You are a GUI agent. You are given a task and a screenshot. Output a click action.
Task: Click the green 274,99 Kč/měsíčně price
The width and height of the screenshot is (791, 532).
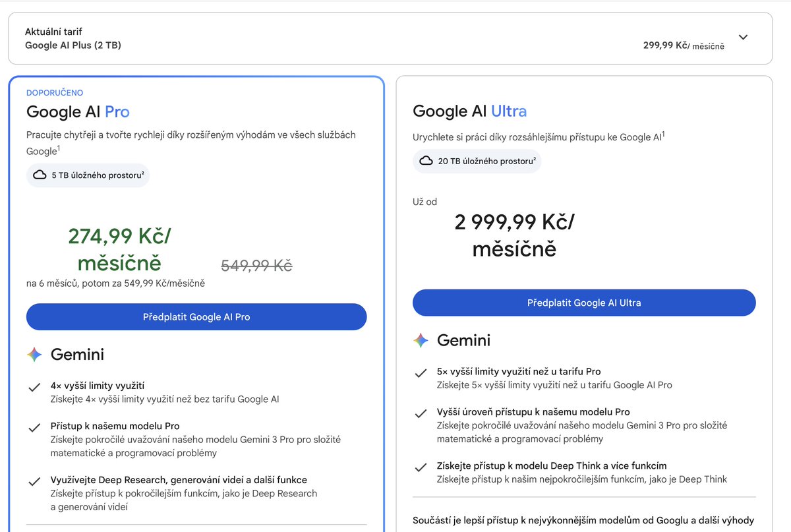click(119, 249)
